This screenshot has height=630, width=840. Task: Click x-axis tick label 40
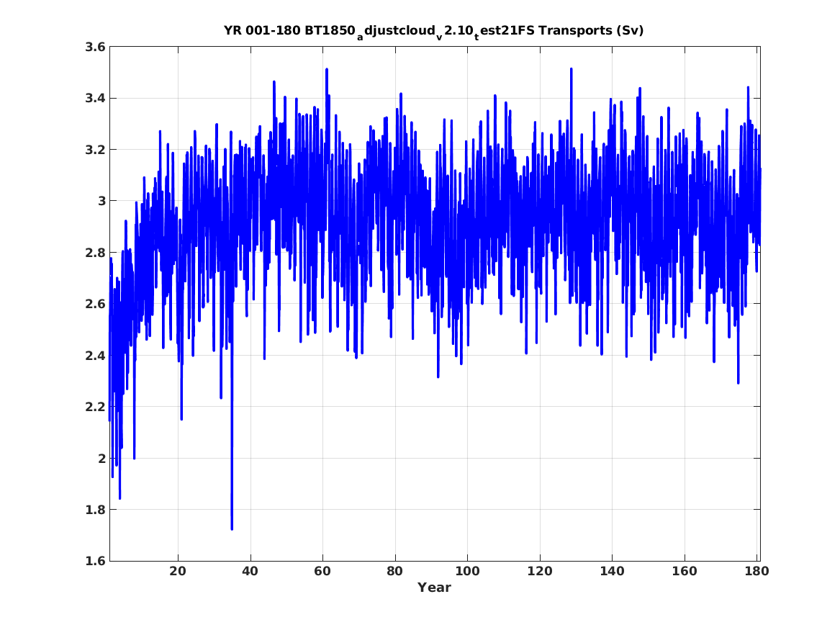250,572
